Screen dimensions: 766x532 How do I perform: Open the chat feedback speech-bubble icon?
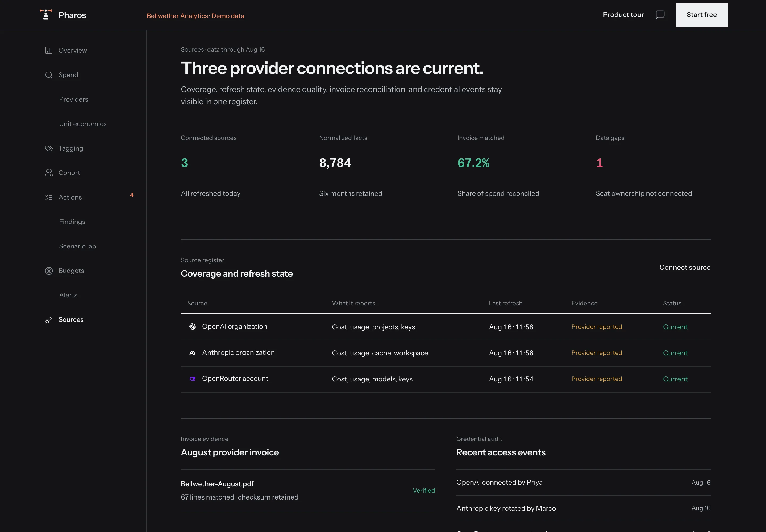[x=660, y=15]
